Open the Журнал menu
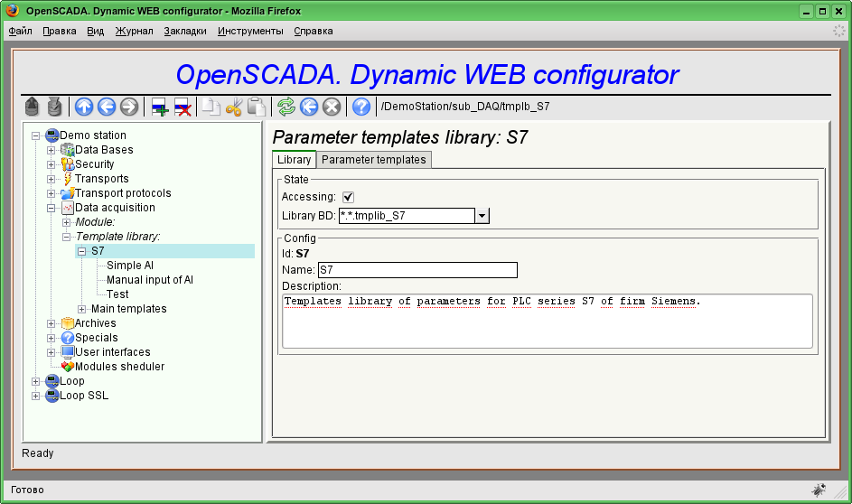The width and height of the screenshot is (852, 504). pyautogui.click(x=135, y=31)
